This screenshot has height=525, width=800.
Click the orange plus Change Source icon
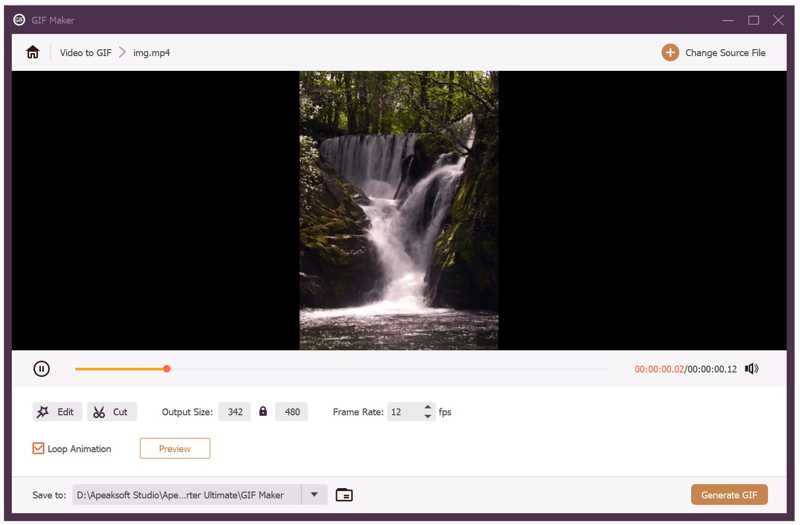(x=670, y=53)
